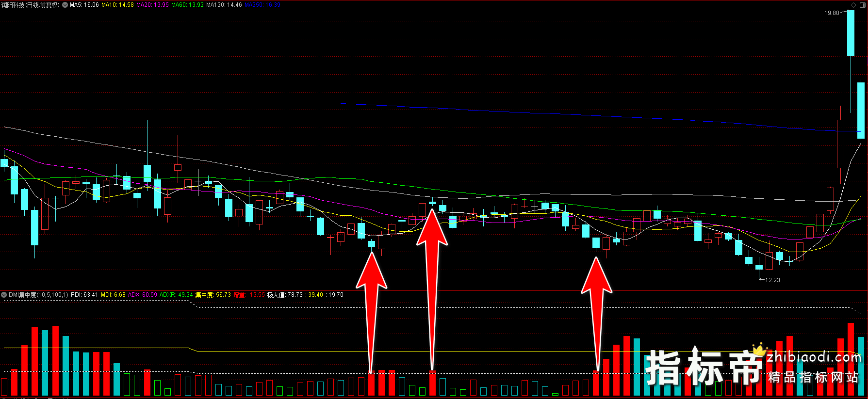The width and height of the screenshot is (868, 399).
Task: Click the 润阳科技(日线 前复权) chart title
Action: click(31, 5)
